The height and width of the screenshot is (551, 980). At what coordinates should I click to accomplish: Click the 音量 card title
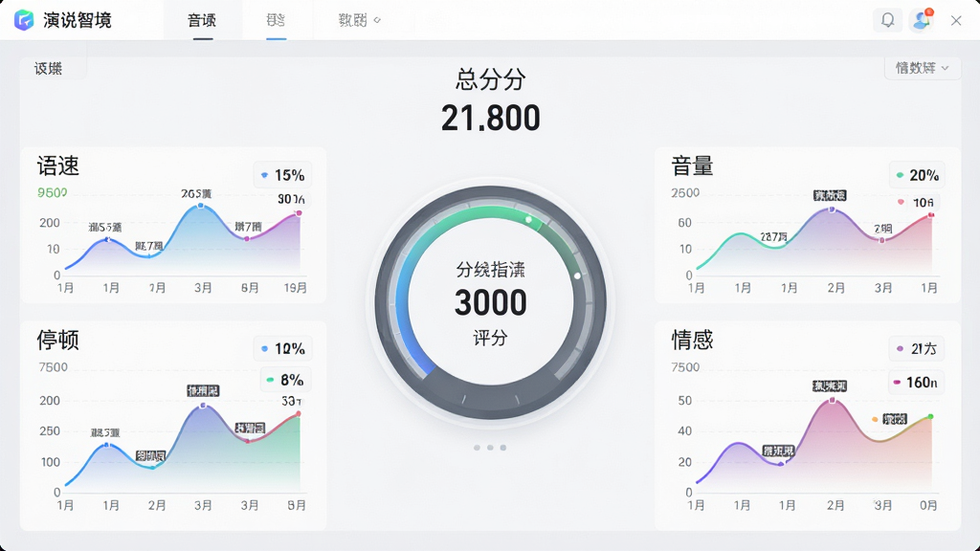pyautogui.click(x=693, y=166)
